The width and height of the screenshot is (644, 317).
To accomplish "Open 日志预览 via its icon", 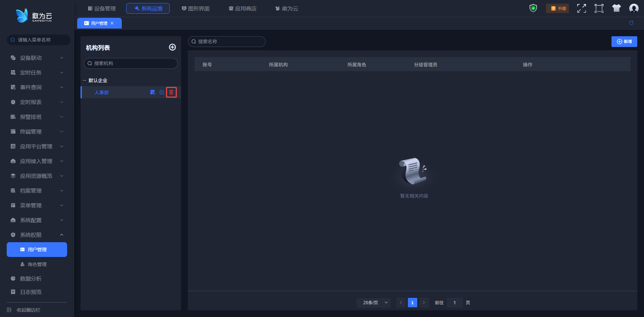I will coord(13,292).
